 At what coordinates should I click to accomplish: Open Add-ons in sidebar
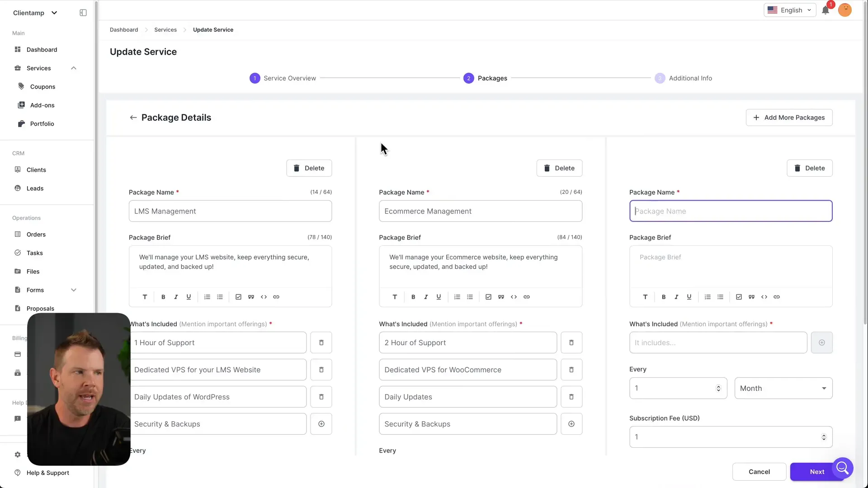click(42, 105)
